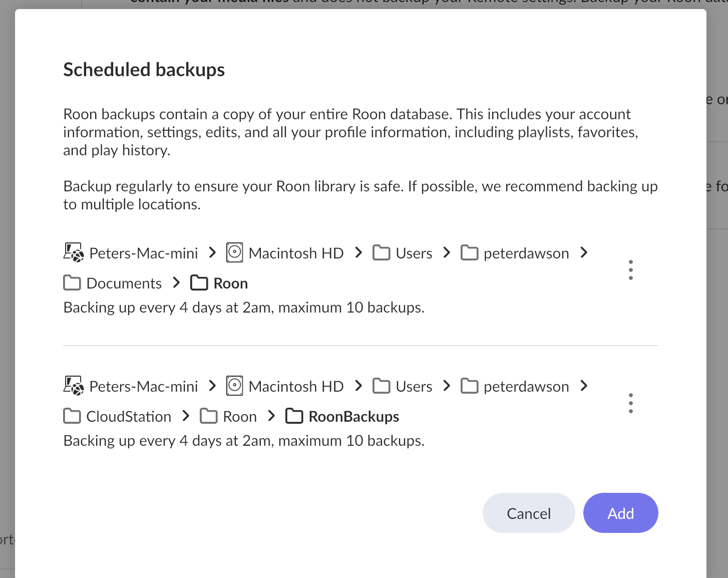Viewport: 728px width, 578px height.
Task: Click peterdawson folder icon in RoonBackups backup path
Action: click(x=469, y=386)
